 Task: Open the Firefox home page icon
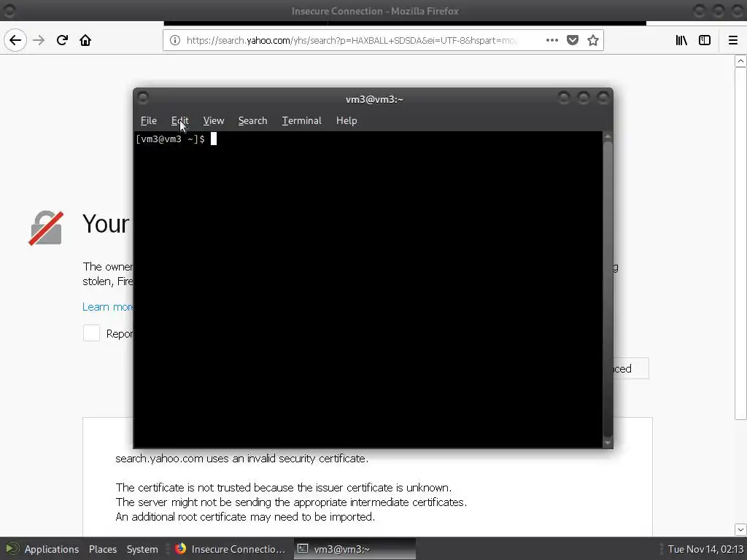click(85, 40)
